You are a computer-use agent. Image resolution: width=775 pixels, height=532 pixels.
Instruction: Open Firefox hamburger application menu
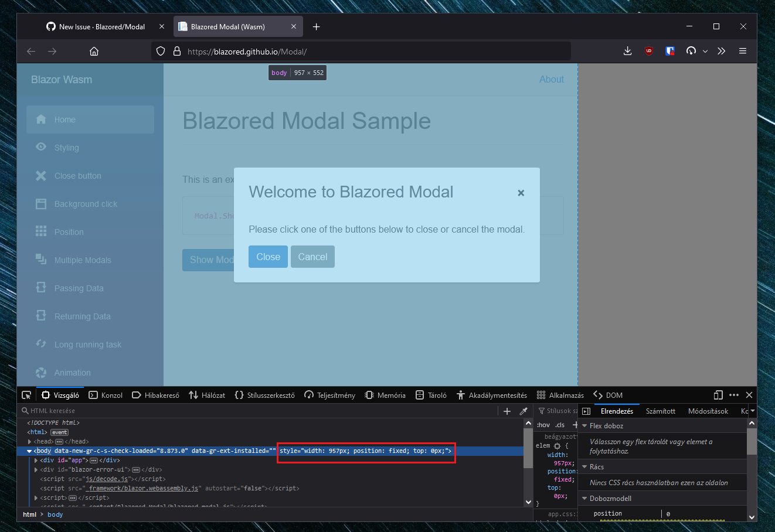(743, 51)
